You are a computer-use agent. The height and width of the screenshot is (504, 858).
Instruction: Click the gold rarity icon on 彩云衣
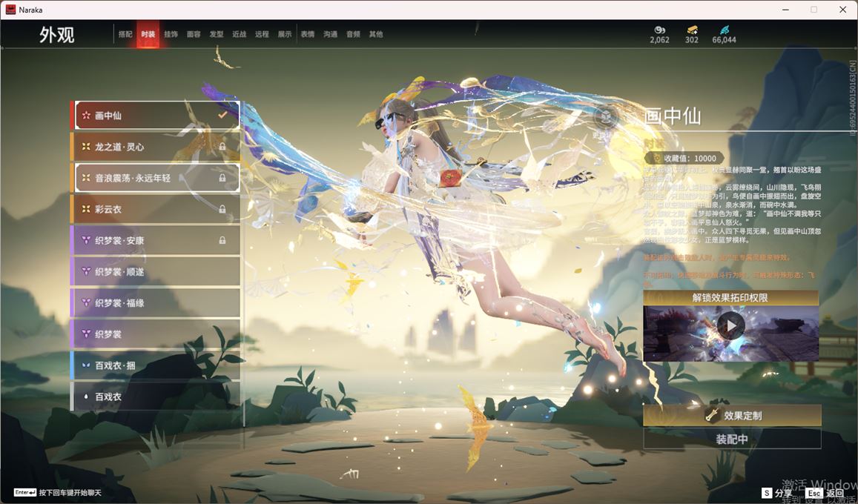(x=86, y=209)
